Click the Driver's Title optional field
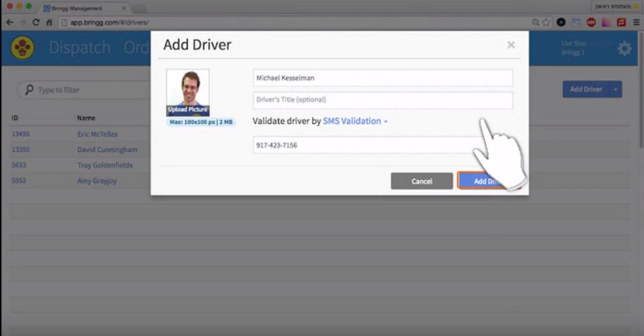This screenshot has height=336, width=644. pyautogui.click(x=383, y=100)
